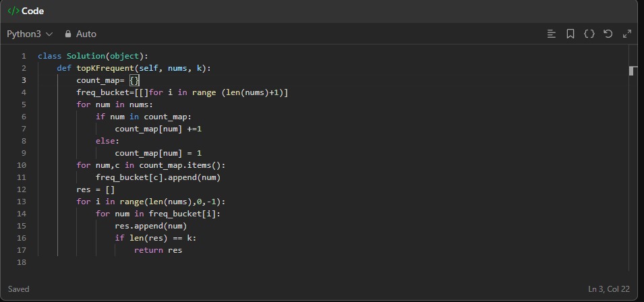The image size is (644, 302).
Task: Click line number 3 in the gutter
Action: pos(24,80)
